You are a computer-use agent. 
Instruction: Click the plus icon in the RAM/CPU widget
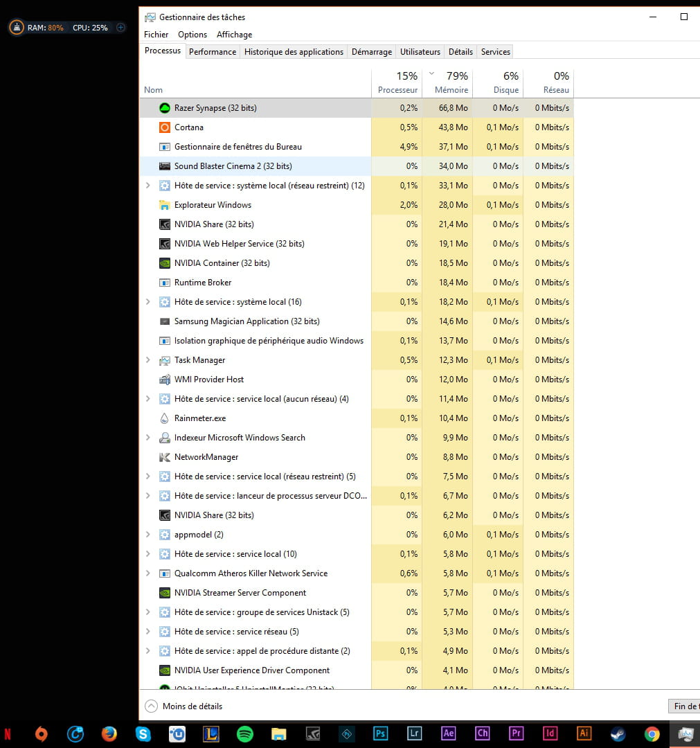pos(120,28)
